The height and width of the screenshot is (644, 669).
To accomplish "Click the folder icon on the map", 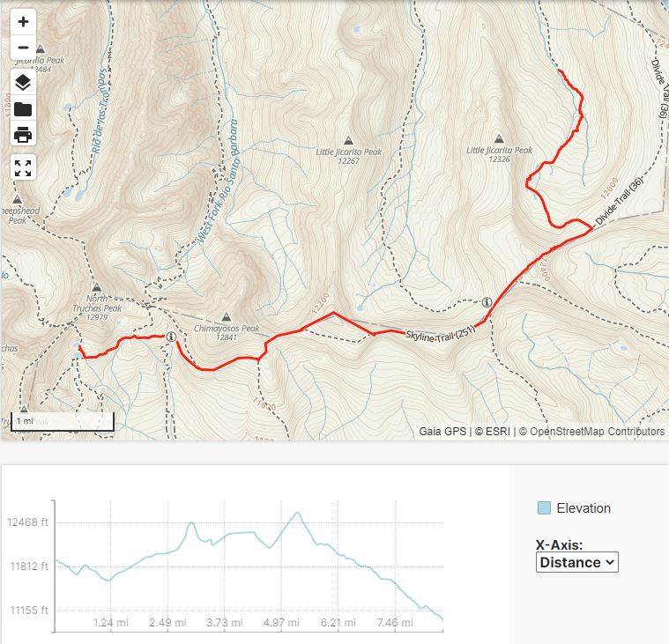I will (x=23, y=109).
